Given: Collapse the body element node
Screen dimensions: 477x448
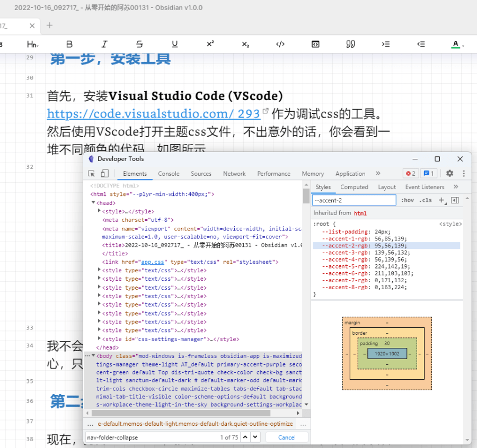Looking at the screenshot, I should tap(93, 355).
